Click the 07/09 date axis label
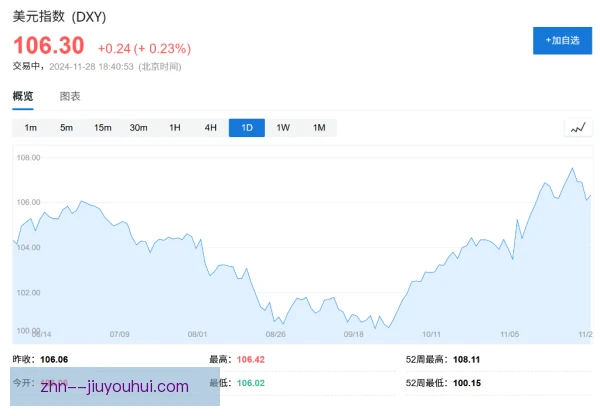The image size is (600, 416). pos(119,334)
